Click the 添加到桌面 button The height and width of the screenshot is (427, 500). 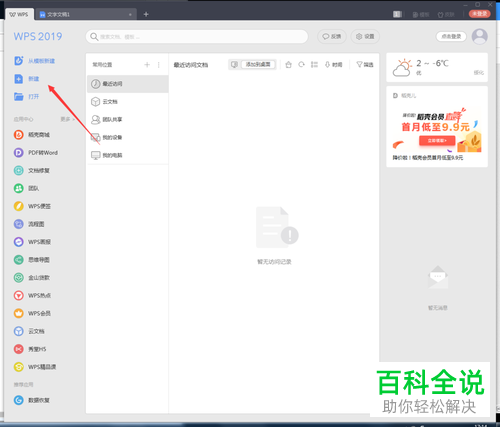(258, 64)
